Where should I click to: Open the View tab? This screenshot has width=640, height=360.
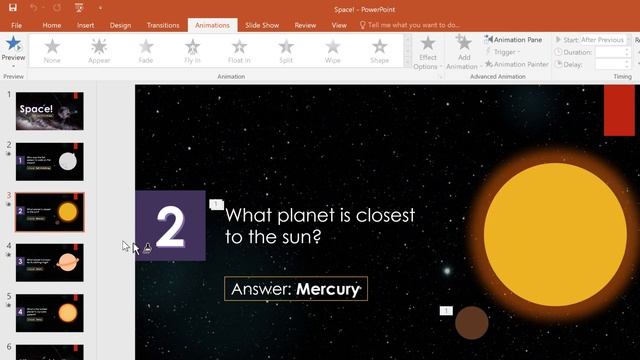(x=339, y=25)
